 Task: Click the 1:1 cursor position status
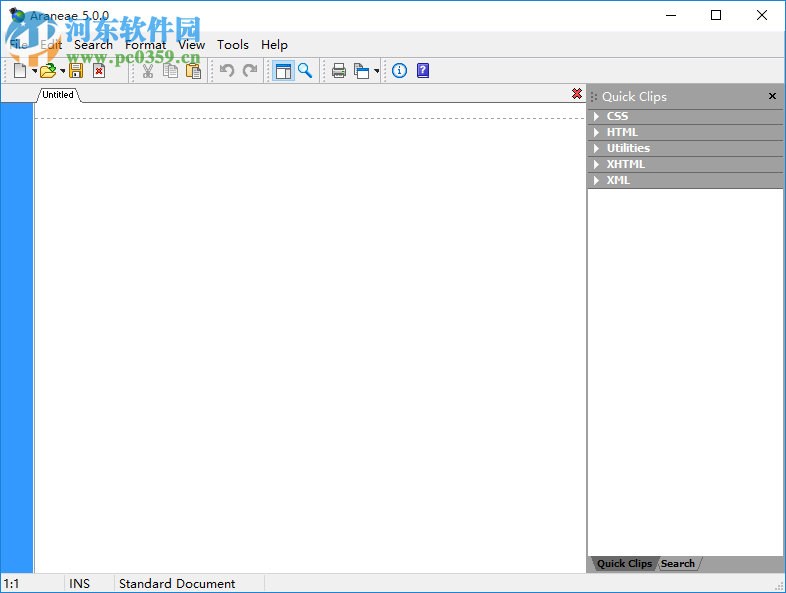click(11, 583)
